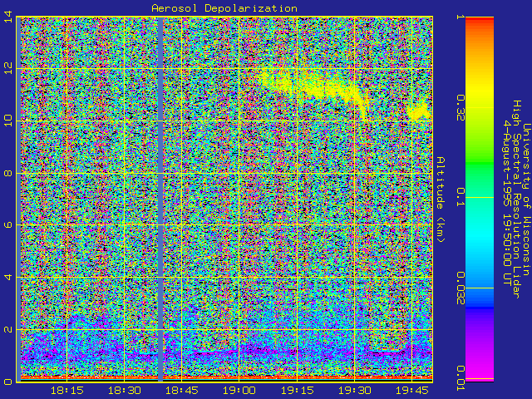Click the altitude label 8
This screenshot has width=532, height=399.
[8, 173]
